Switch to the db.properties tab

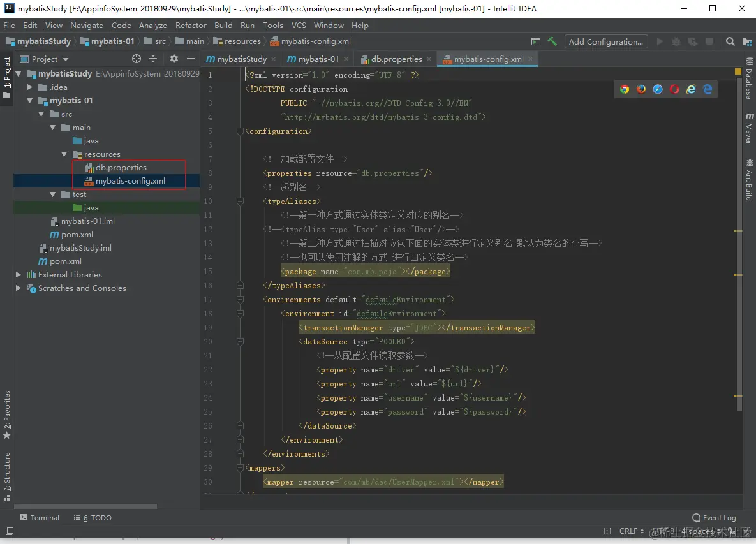(x=396, y=59)
